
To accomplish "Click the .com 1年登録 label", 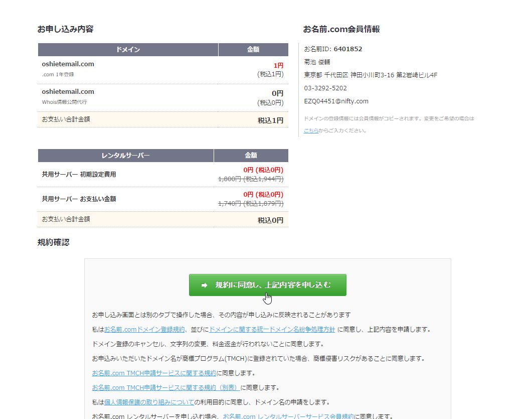I will 58,74.
